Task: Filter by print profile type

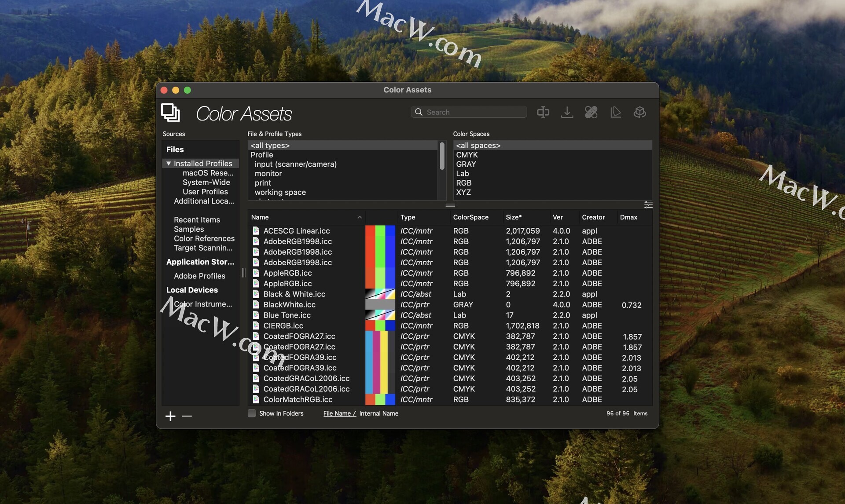Action: [263, 183]
